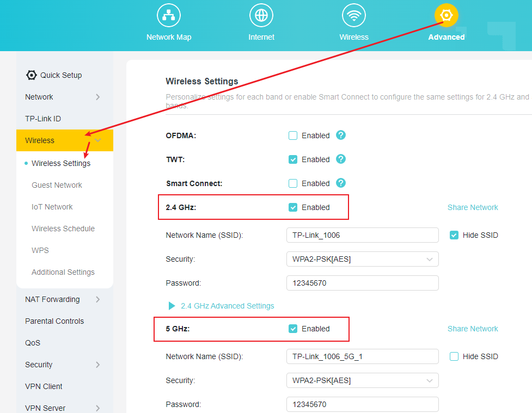The height and width of the screenshot is (413, 532).
Task: Click 2.4 GHz Password field
Action: point(362,283)
